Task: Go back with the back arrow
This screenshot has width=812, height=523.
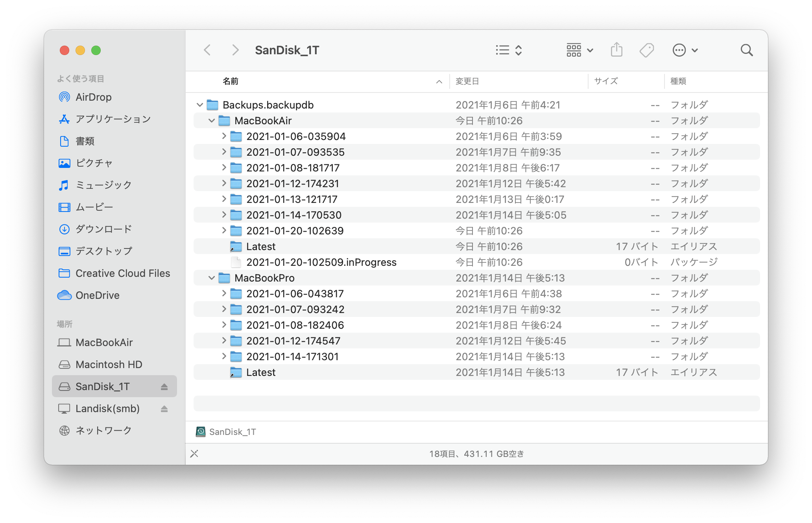Action: tap(207, 50)
